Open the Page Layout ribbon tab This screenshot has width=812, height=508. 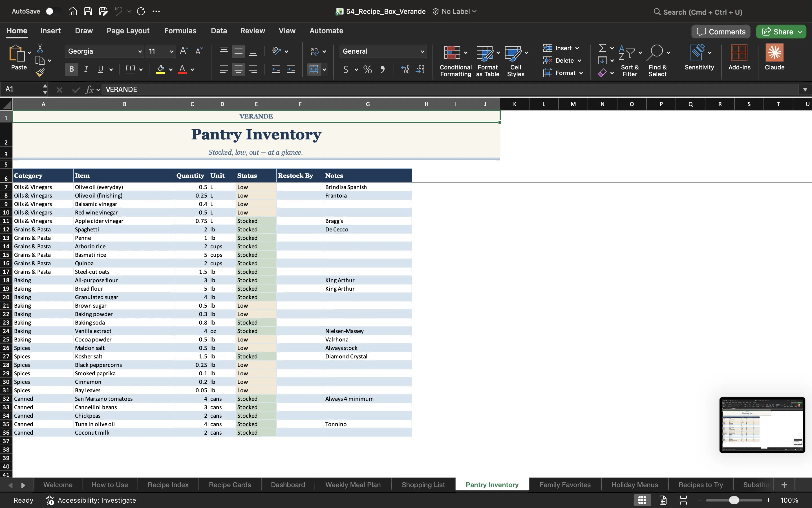tap(128, 31)
